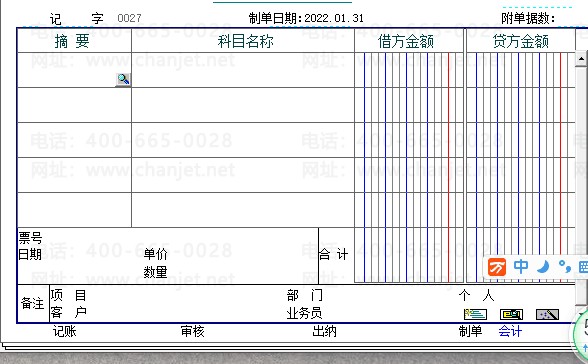Screen dimensions: 588x364
Task: Click the 部门 label in remarks
Action: point(304,295)
